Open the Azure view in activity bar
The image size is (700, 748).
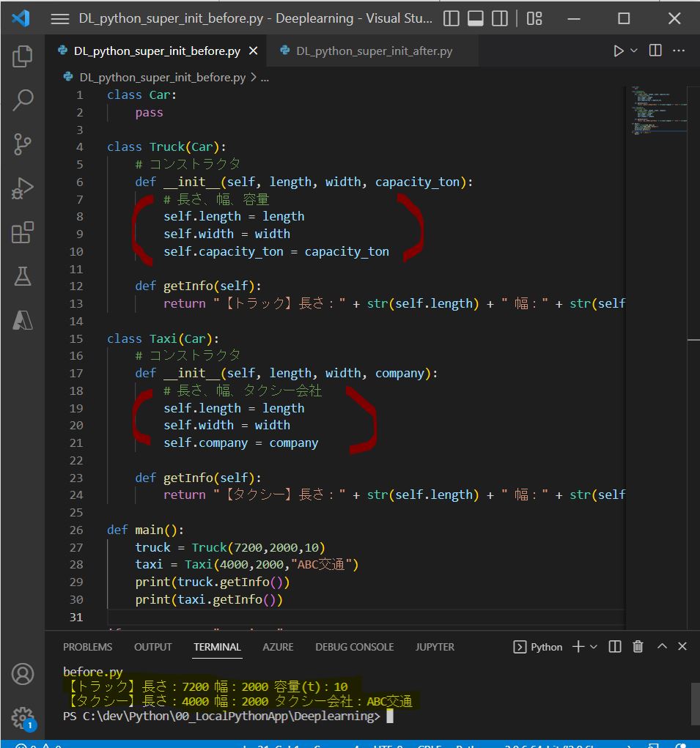pos(23,319)
